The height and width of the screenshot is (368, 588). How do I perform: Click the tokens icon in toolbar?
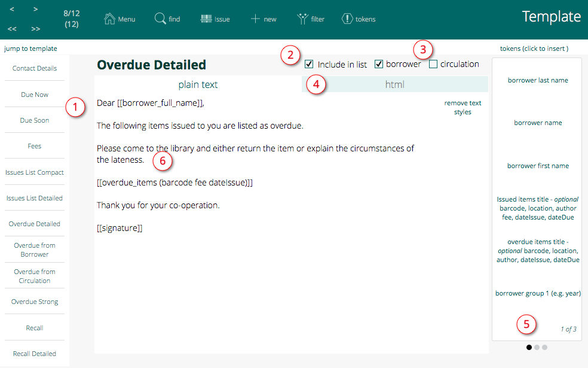tap(347, 19)
